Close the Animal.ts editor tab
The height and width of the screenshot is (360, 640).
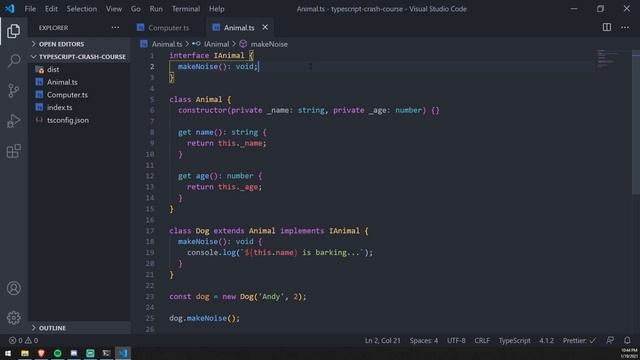(x=265, y=27)
